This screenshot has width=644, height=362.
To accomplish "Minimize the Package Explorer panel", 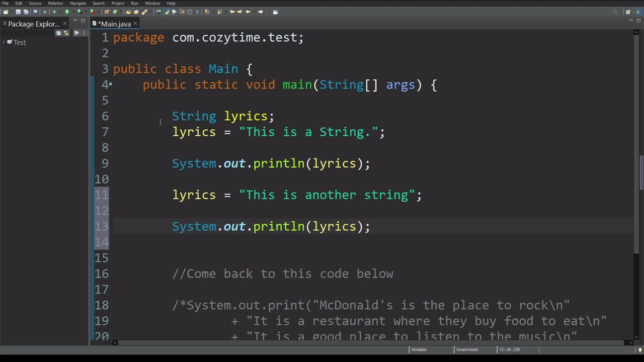I will [x=75, y=21].
